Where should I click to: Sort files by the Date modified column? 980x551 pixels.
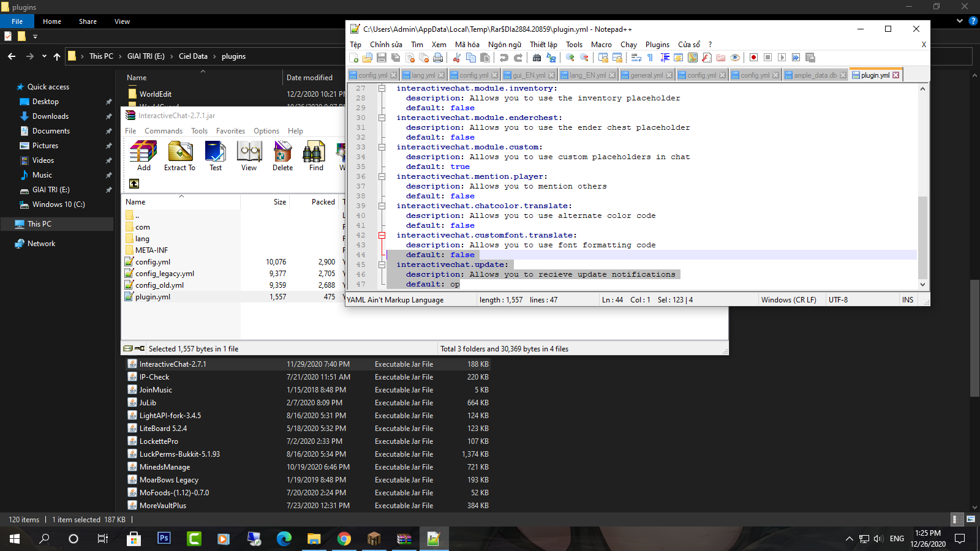pos(309,78)
